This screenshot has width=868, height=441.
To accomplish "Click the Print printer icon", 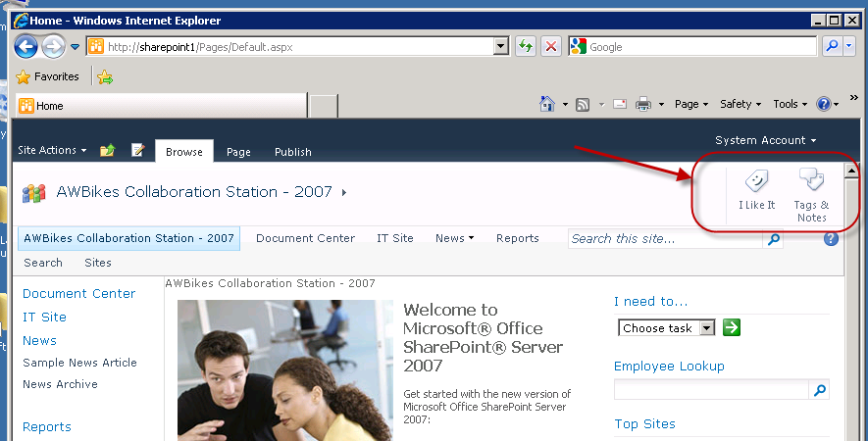I will click(643, 104).
